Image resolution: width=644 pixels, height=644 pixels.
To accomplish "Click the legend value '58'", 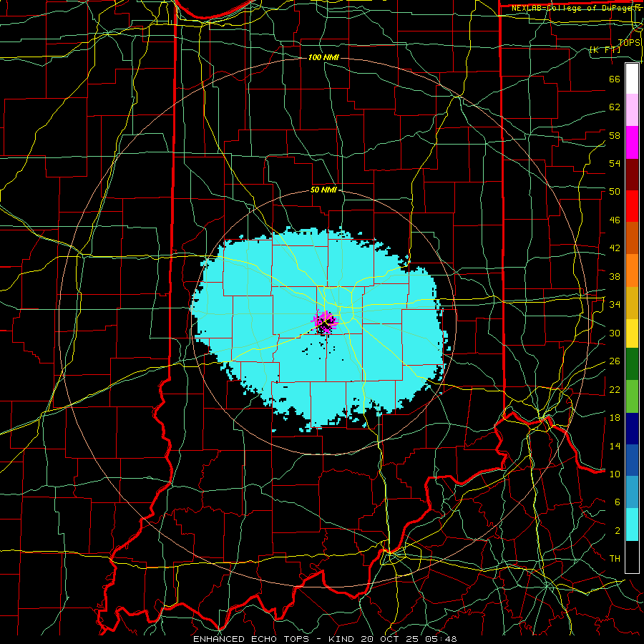I will (615, 135).
